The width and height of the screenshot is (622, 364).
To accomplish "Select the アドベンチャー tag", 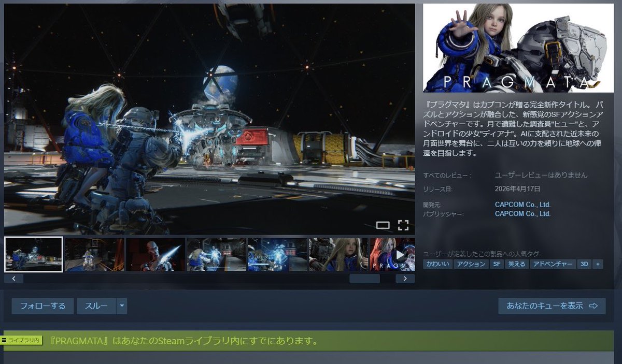I will pos(553,264).
